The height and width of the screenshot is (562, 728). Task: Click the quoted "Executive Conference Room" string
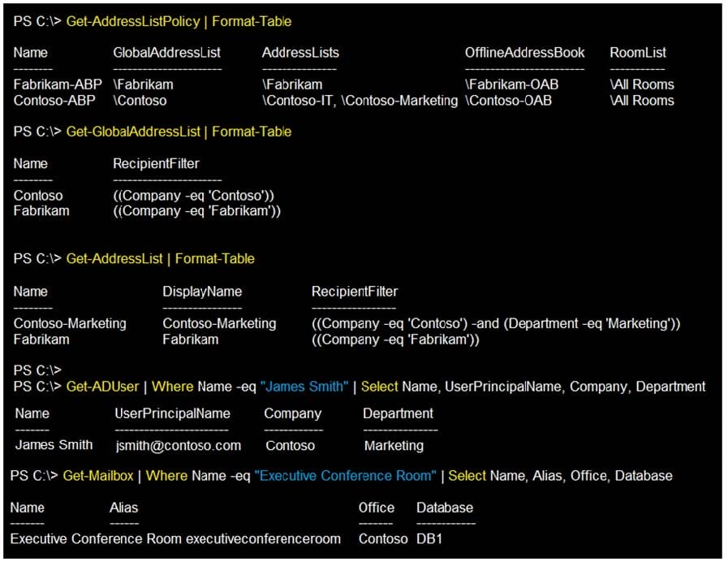[347, 475]
